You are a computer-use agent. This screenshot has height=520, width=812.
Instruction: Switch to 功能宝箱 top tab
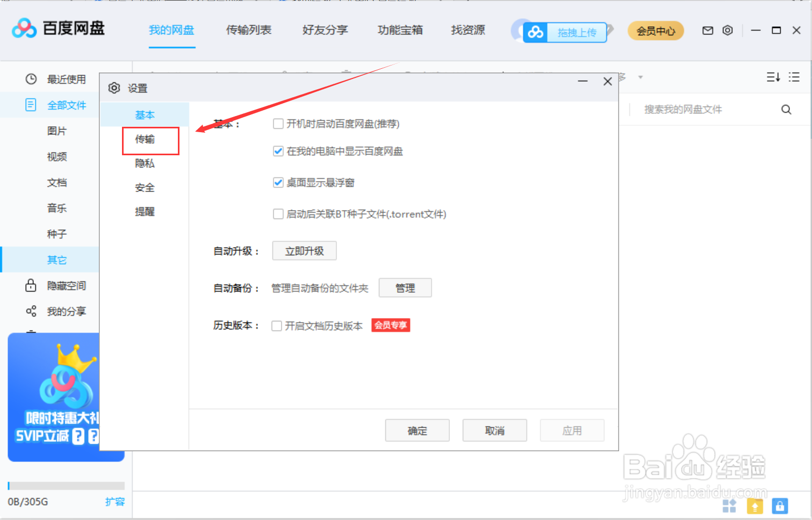[x=400, y=30]
